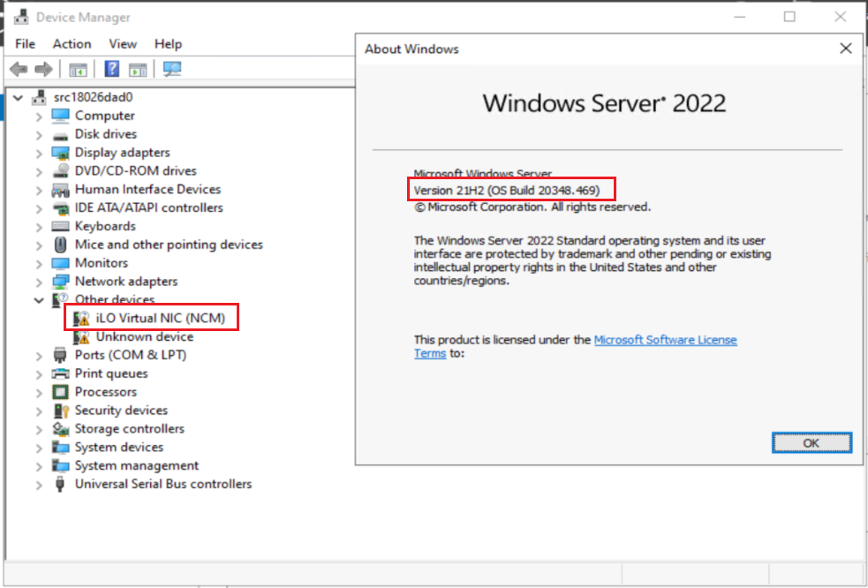Expand the Computer category

39,117
